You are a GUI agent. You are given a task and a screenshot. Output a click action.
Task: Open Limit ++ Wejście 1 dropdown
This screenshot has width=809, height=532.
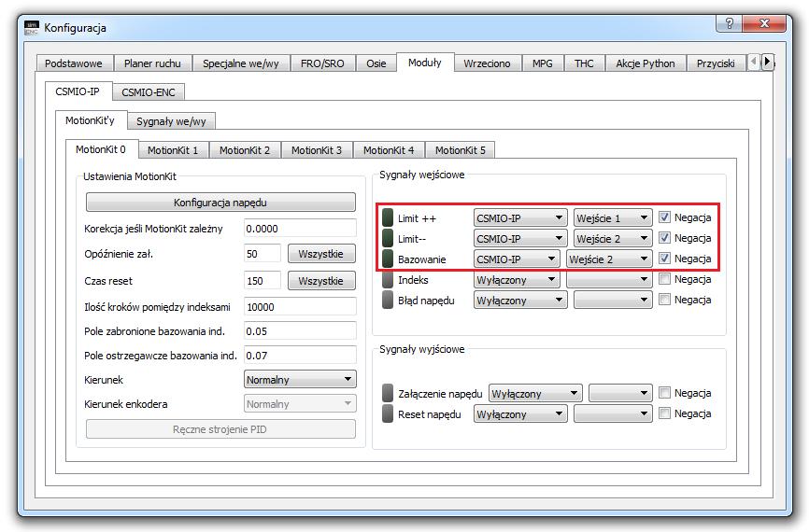pos(613,218)
